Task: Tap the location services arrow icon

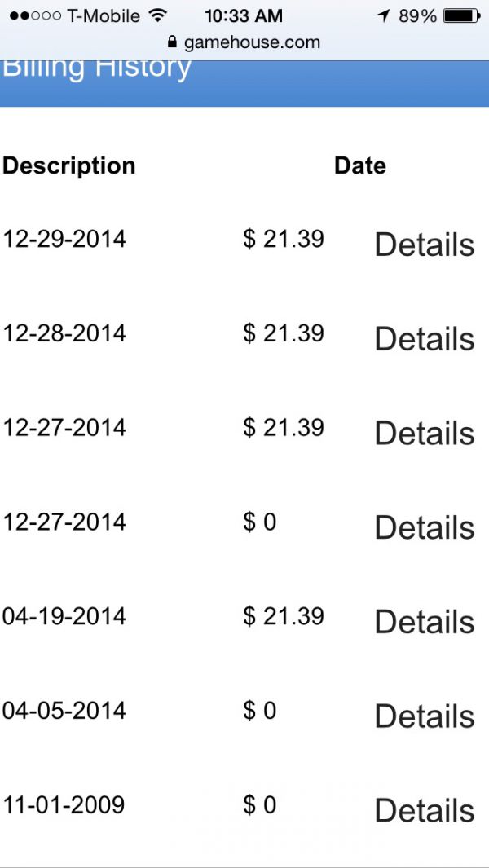Action: (383, 16)
